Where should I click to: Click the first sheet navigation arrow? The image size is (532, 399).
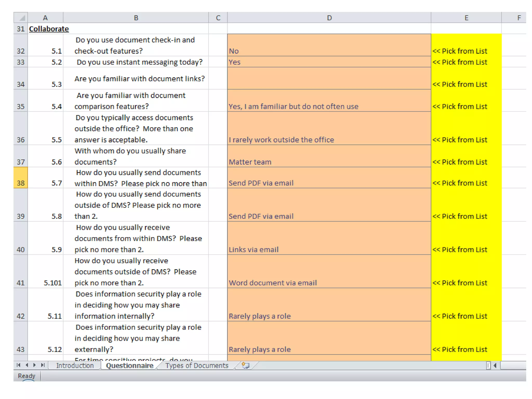tap(18, 365)
